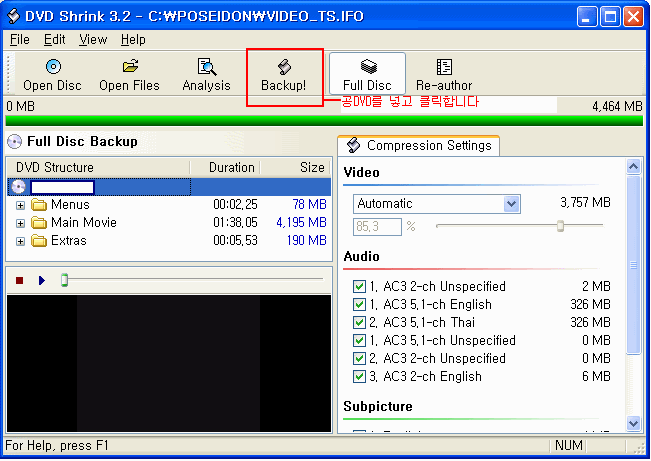The image size is (651, 461).
Task: Click the Full Disc Backup disc icon
Action: click(x=15, y=142)
